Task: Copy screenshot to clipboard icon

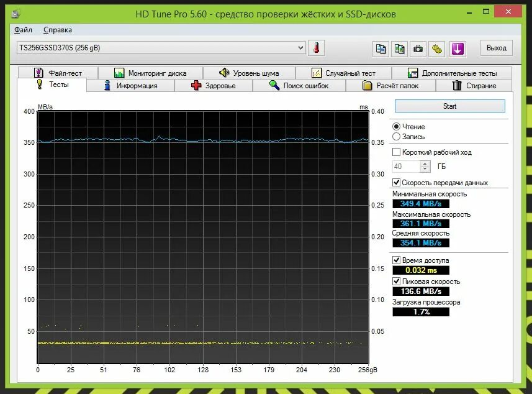Action: pyautogui.click(x=399, y=49)
